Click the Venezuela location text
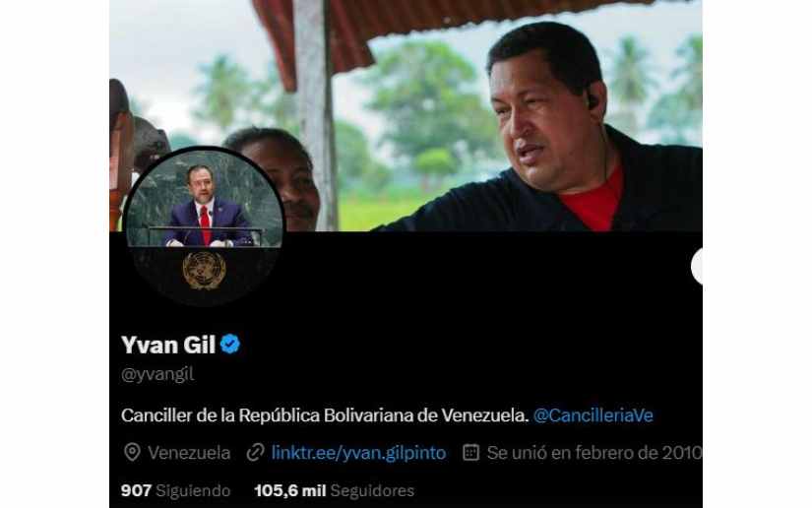Viewport: 812px width, 508px height. tap(189, 453)
